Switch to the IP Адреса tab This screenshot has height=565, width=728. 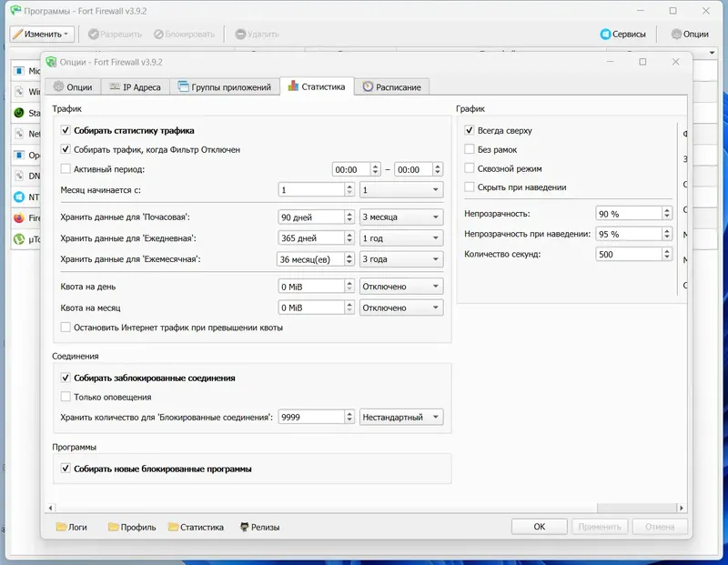(135, 86)
